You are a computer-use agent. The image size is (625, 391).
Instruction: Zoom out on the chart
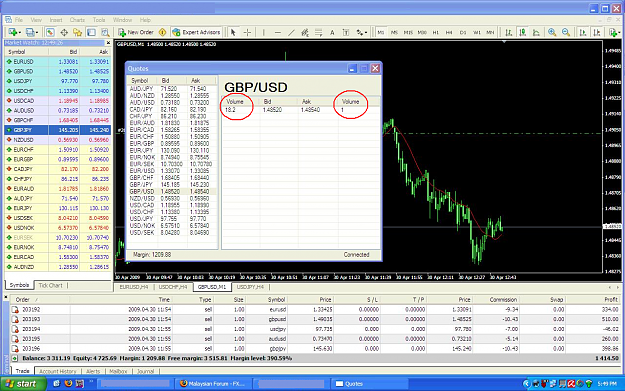point(566,32)
